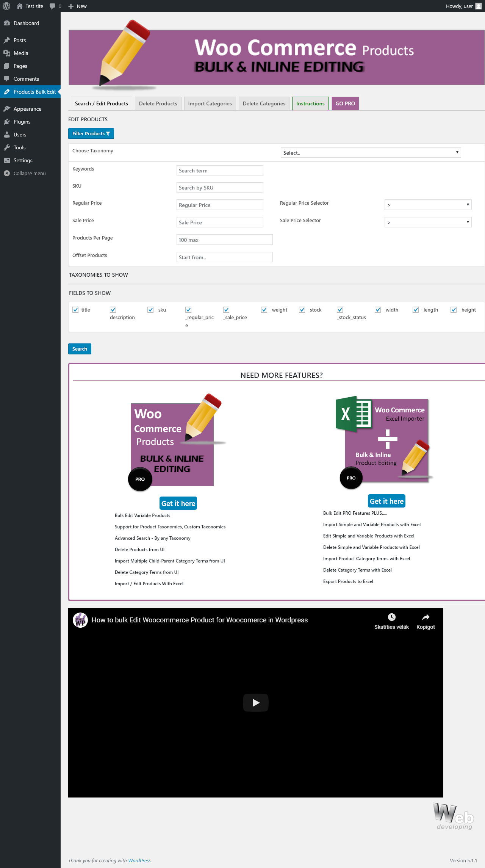Open the Sale Price Selector dropdown
Viewport: 485px width, 868px height.
click(x=428, y=222)
